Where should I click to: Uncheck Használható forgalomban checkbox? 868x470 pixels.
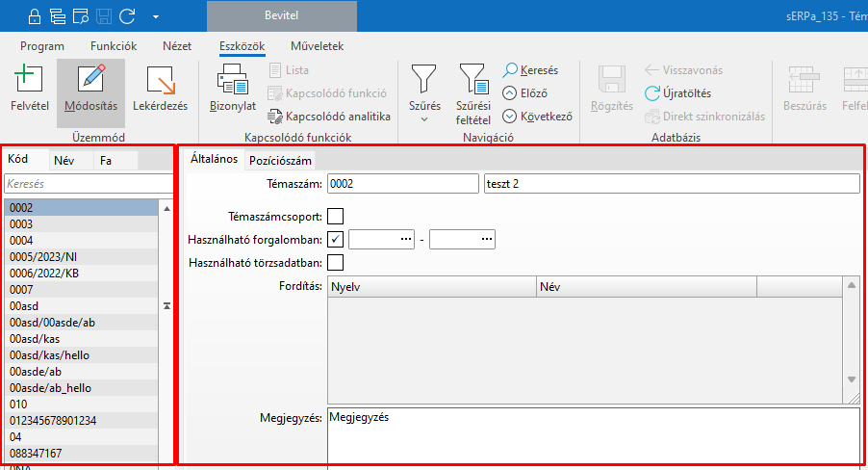coord(336,240)
